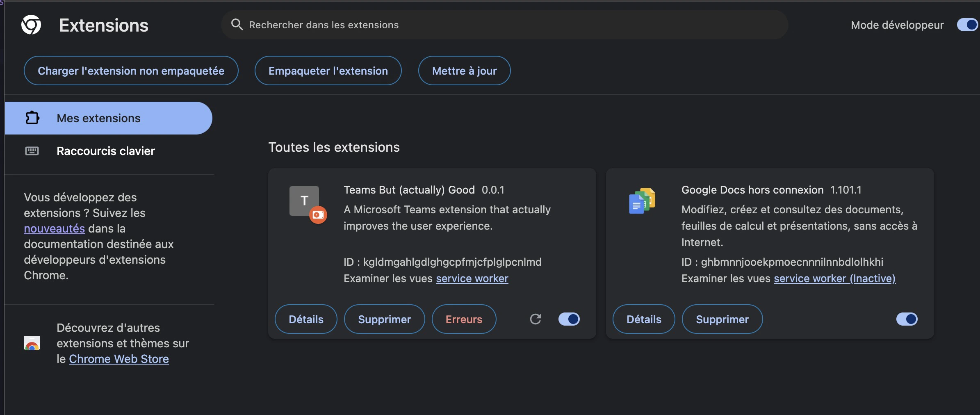Click the keyboard icon beside Raccourcis clavier
The image size is (980, 415).
pos(32,151)
